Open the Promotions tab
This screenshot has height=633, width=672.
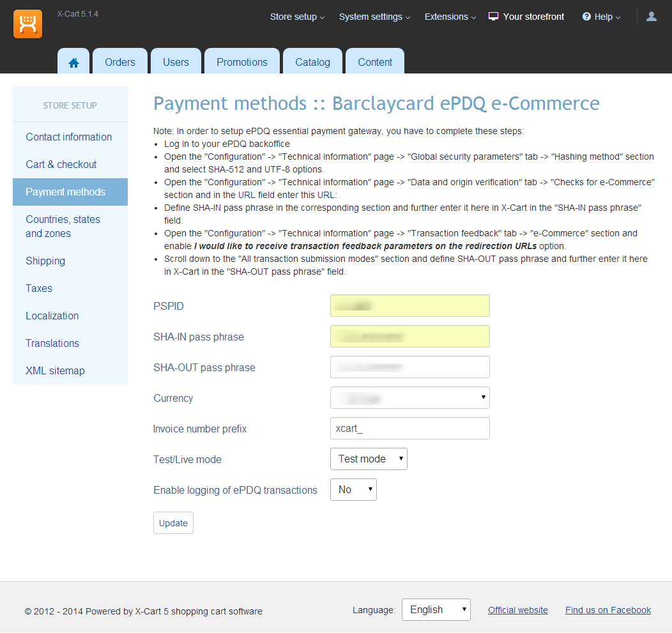coord(241,62)
